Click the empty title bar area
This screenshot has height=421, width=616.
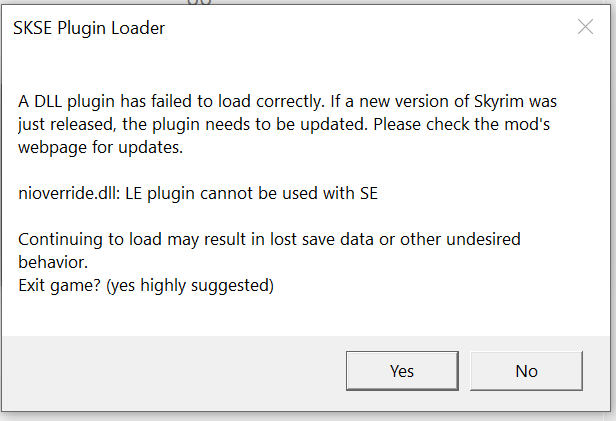pyautogui.click(x=369, y=27)
